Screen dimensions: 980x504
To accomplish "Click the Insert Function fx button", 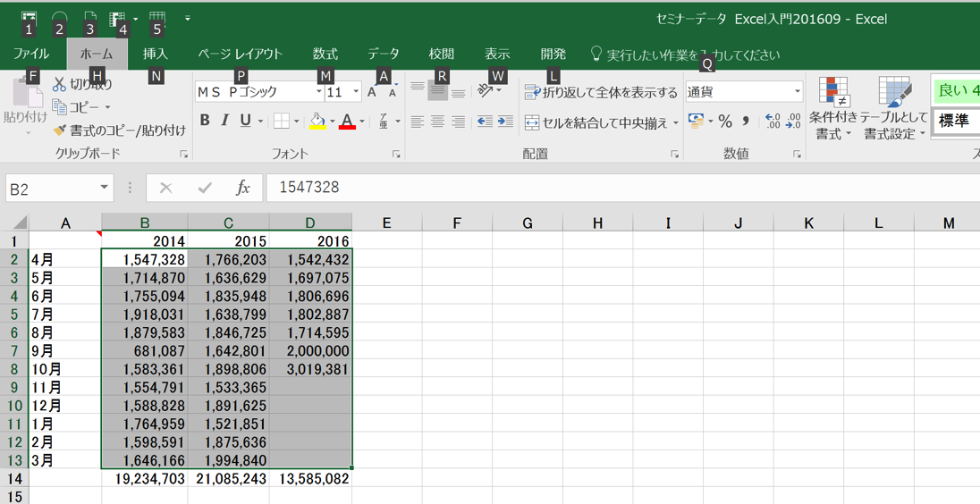I will click(x=242, y=188).
